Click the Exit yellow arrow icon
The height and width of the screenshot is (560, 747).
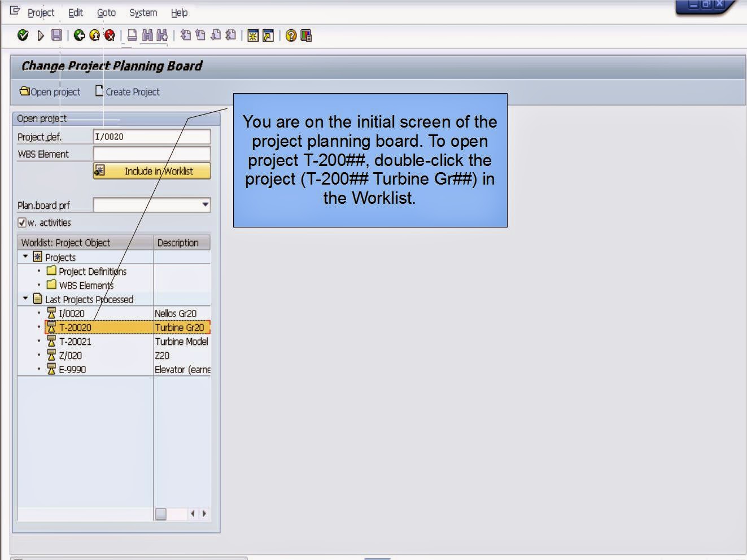point(94,36)
